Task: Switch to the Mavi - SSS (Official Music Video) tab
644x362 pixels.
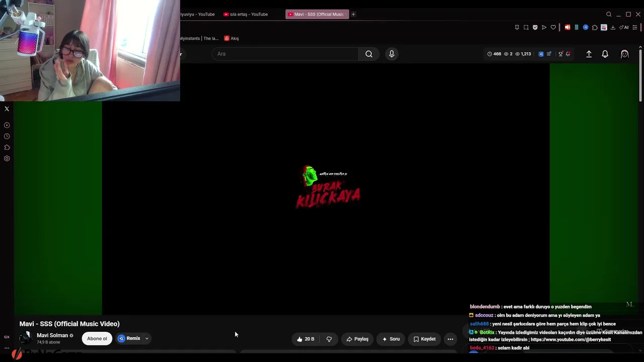Action: pos(317,14)
